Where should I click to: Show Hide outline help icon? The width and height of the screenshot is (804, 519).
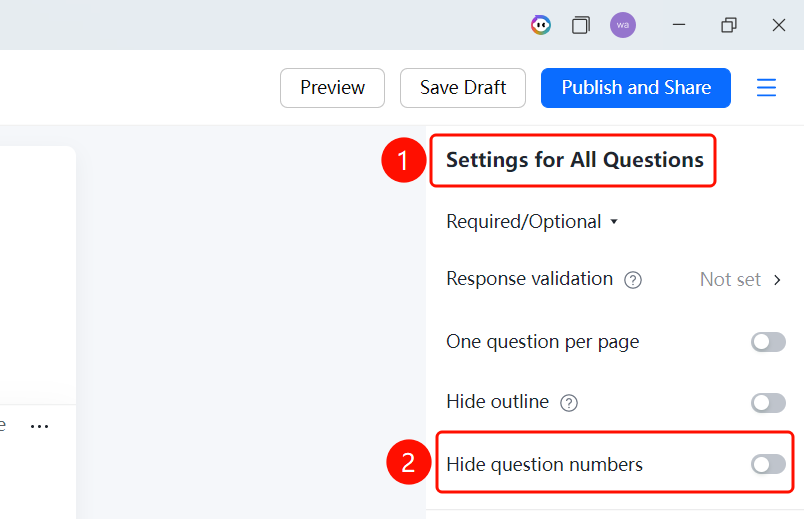(569, 403)
